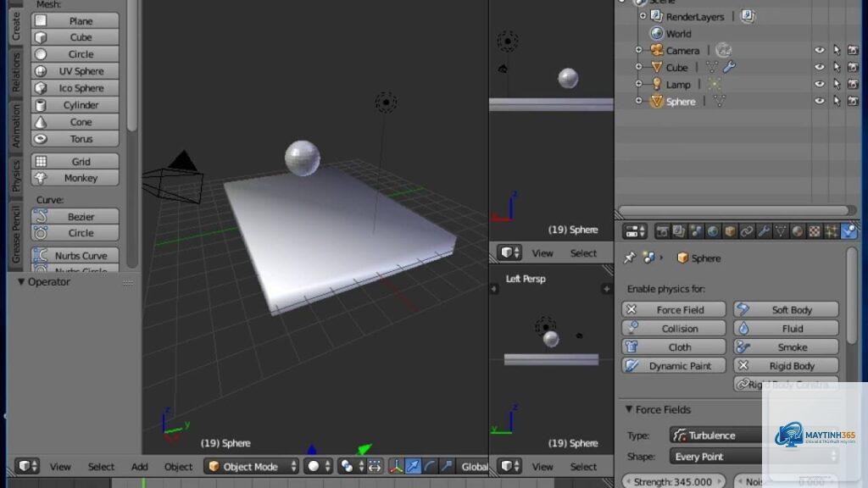
Task: Click the pin icon beside the Sphere breadcrumb
Action: point(630,258)
